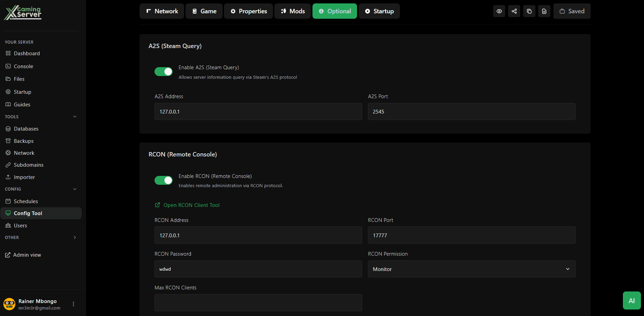Image resolution: width=644 pixels, height=316 pixels.
Task: Expand the OTHER sidebar section
Action: pyautogui.click(x=75, y=237)
